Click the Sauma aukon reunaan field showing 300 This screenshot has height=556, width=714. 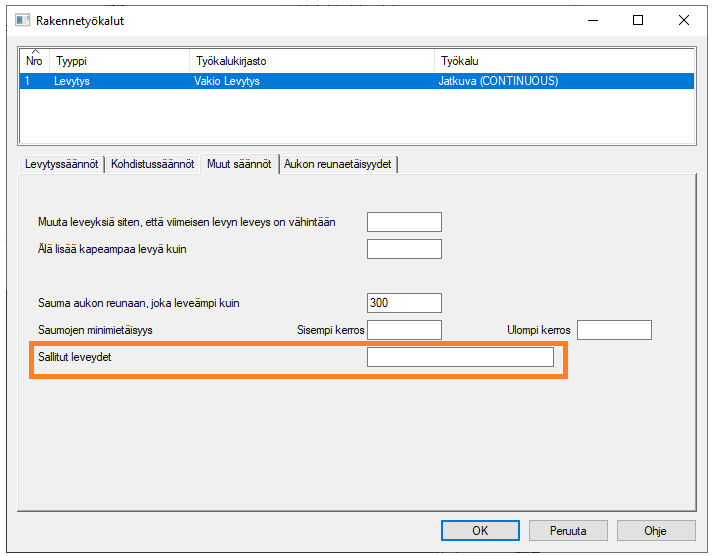(x=404, y=303)
